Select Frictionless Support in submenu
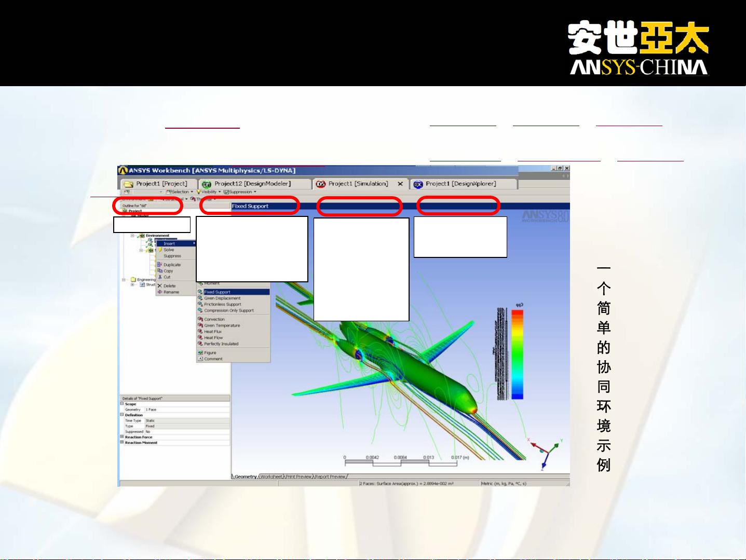Screen dimensions: 746x560 pyautogui.click(x=233, y=305)
